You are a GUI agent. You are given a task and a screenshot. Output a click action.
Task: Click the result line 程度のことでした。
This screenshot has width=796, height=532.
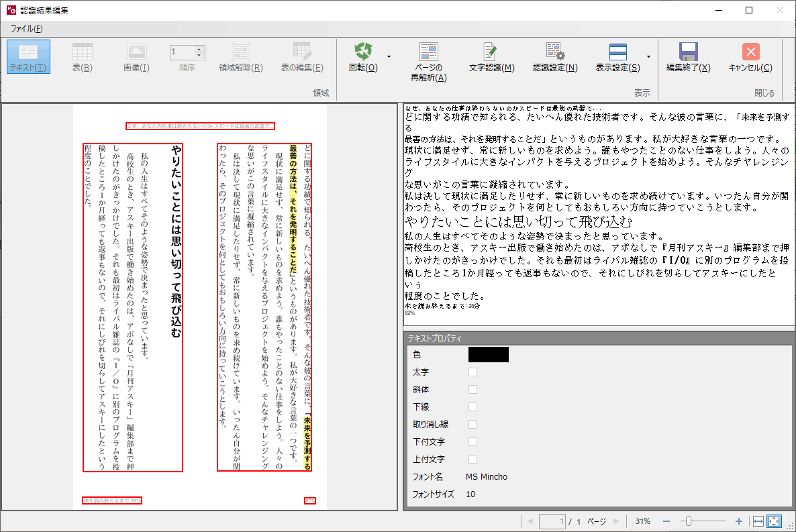pyautogui.click(x=445, y=296)
